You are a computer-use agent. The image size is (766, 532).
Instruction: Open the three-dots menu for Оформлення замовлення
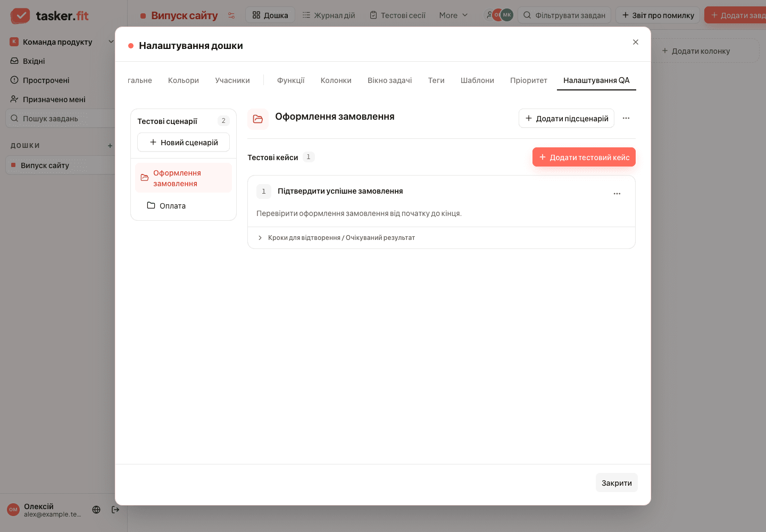626,118
